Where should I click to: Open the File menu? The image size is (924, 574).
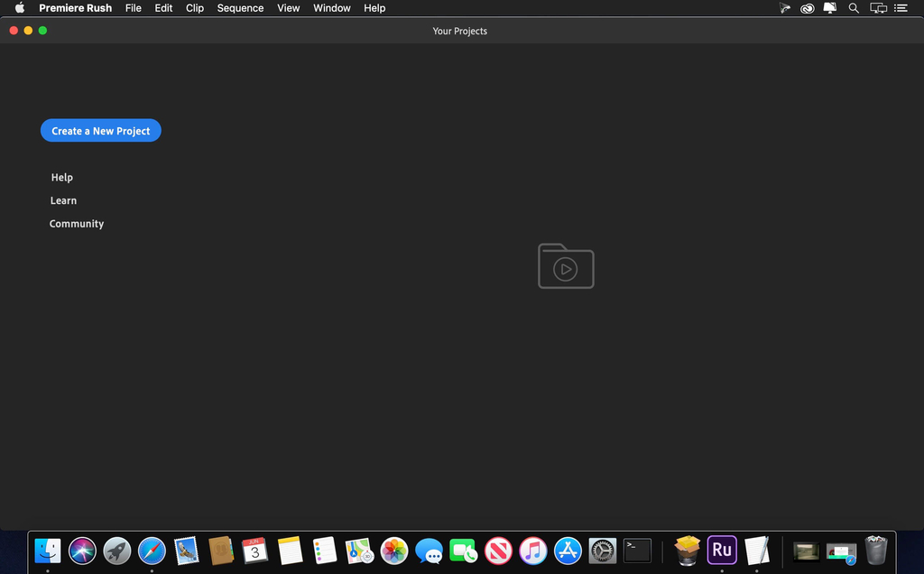click(133, 8)
